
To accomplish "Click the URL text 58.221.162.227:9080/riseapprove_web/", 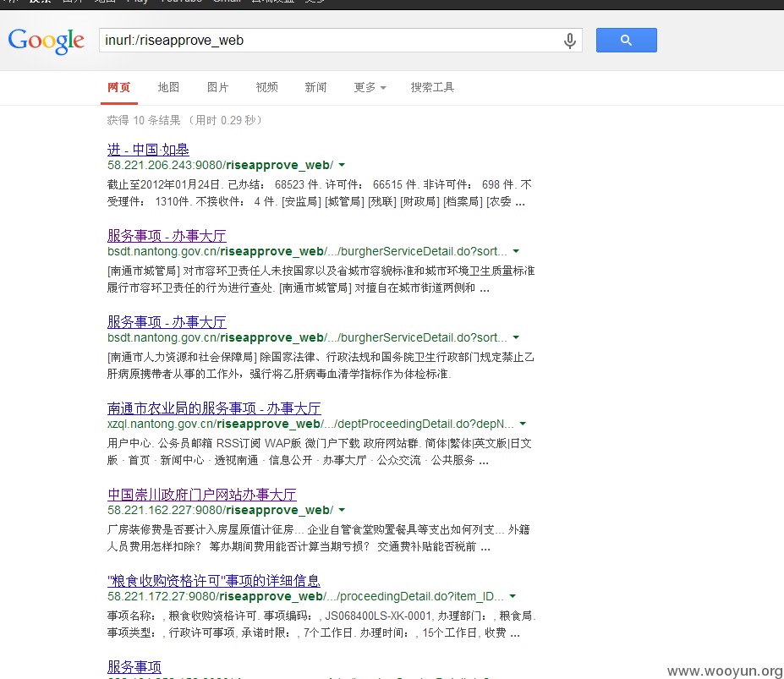I will [220, 510].
